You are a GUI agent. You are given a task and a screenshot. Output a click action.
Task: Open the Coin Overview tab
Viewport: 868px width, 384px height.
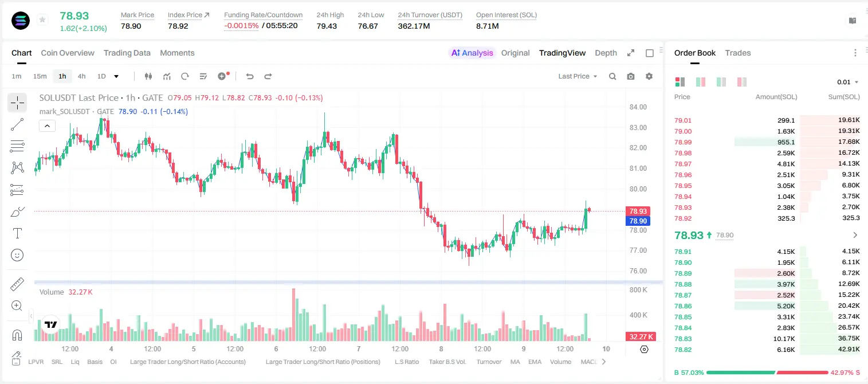(68, 53)
